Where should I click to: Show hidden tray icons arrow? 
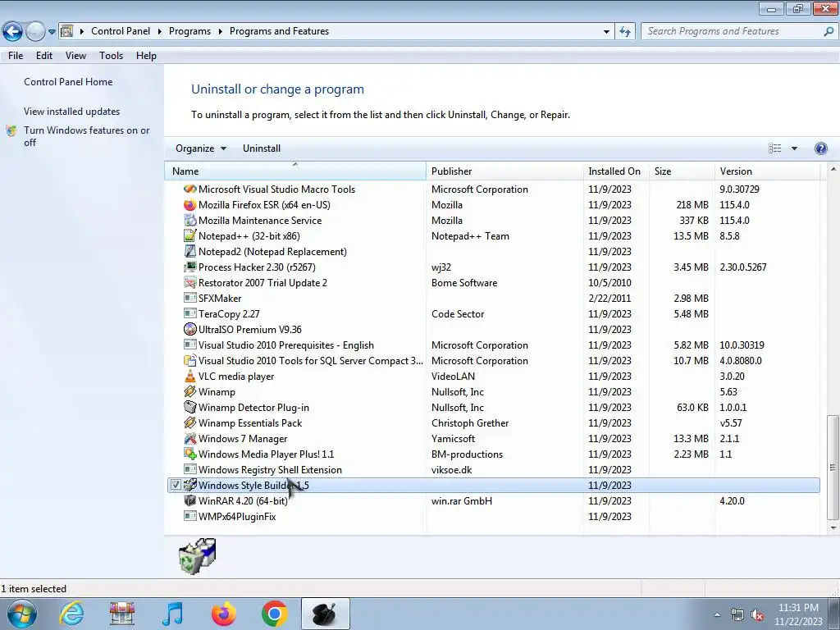pos(717,615)
